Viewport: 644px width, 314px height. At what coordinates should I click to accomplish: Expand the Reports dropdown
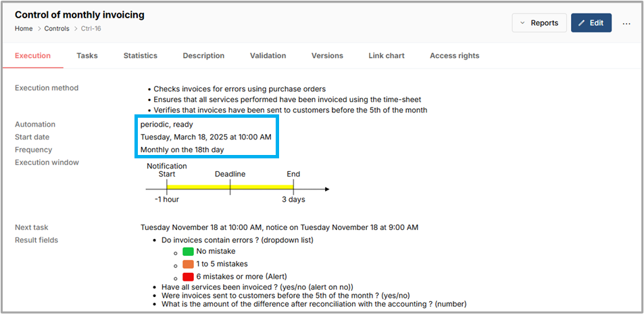pos(539,23)
